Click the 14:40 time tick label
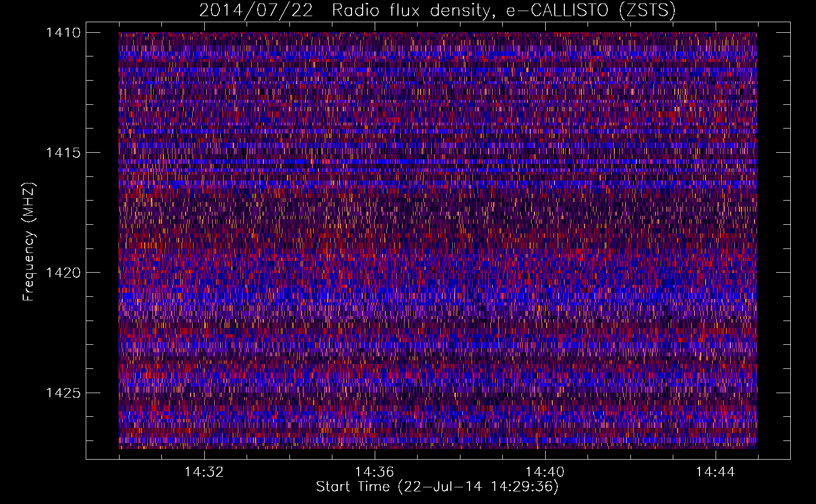The height and width of the screenshot is (504, 816). 545,472
